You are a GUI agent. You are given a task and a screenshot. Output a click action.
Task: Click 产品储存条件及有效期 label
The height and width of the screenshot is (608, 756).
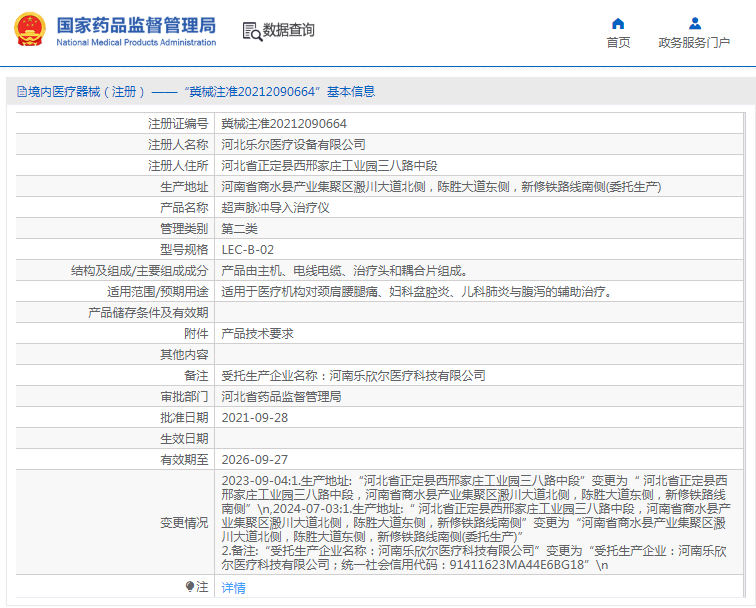[148, 312]
